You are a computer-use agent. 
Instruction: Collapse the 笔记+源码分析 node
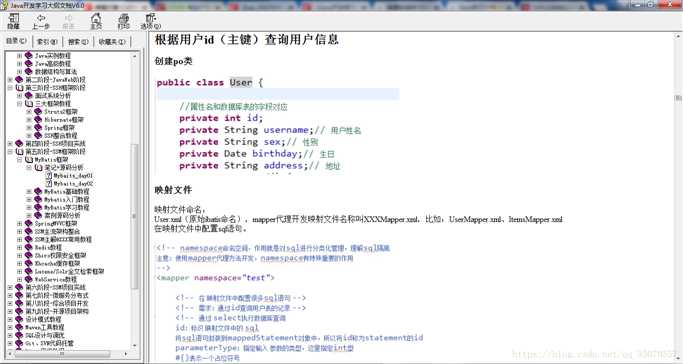tap(29, 167)
